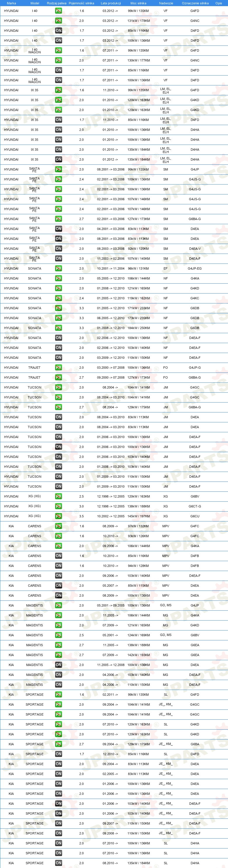Click petrol icon in Magentis 124kW / 169KM row
228x868 pixels.
coord(58,635)
